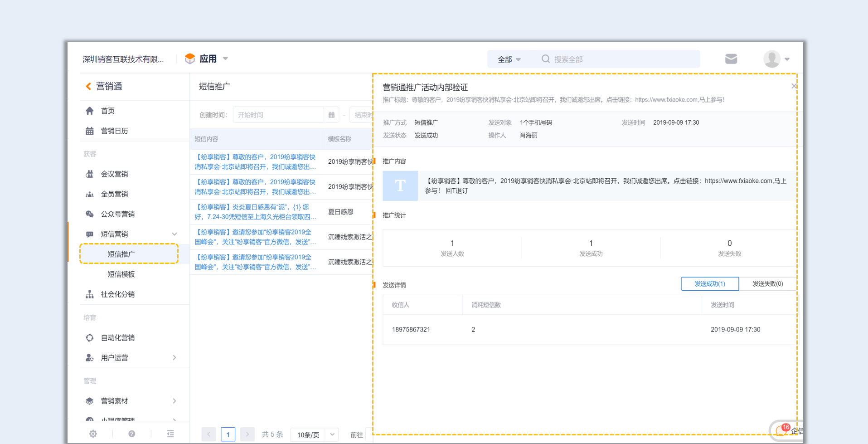Click the 自动化营销 cycle icon

[x=90, y=337]
